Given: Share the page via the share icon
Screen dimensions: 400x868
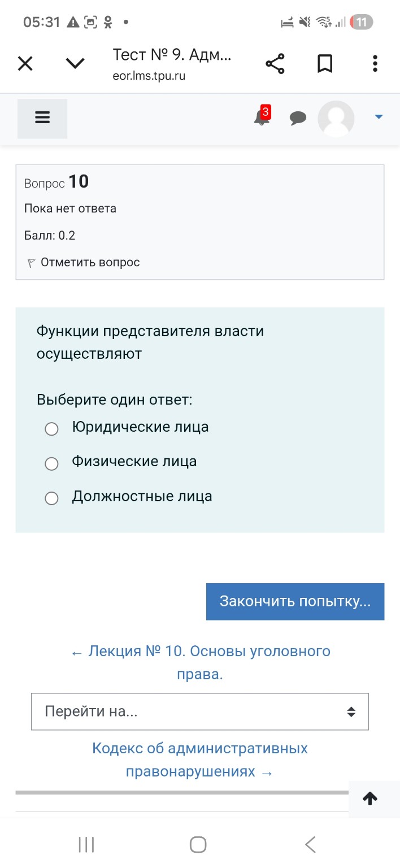Looking at the screenshot, I should click(275, 63).
